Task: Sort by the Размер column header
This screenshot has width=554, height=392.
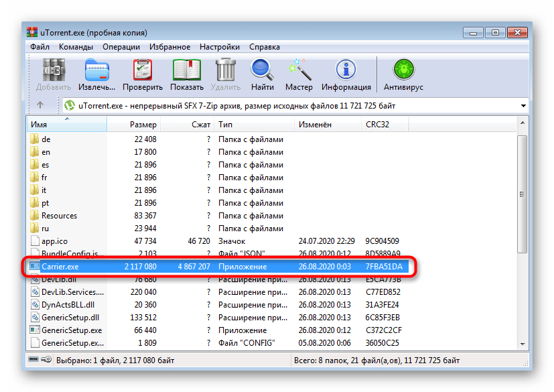Action: pos(133,124)
